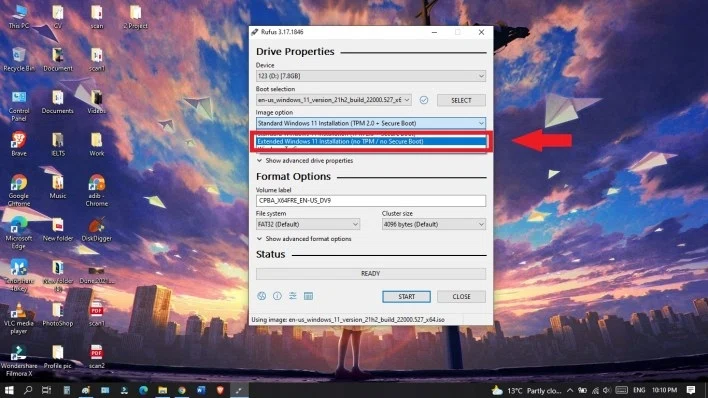Open Calculator from the taskbar
The width and height of the screenshot is (708, 398).
coord(66,390)
